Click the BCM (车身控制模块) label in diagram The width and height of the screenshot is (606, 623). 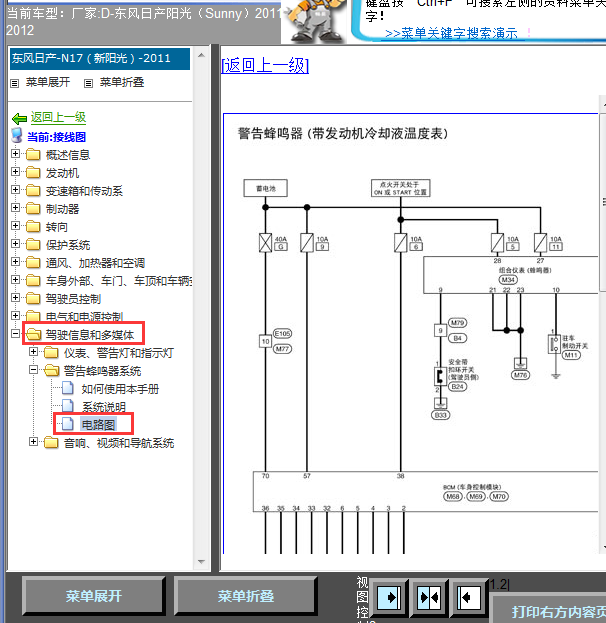click(x=472, y=487)
